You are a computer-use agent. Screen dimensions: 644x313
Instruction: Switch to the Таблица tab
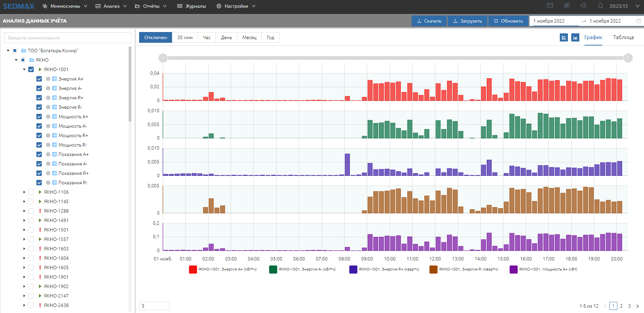coord(623,37)
